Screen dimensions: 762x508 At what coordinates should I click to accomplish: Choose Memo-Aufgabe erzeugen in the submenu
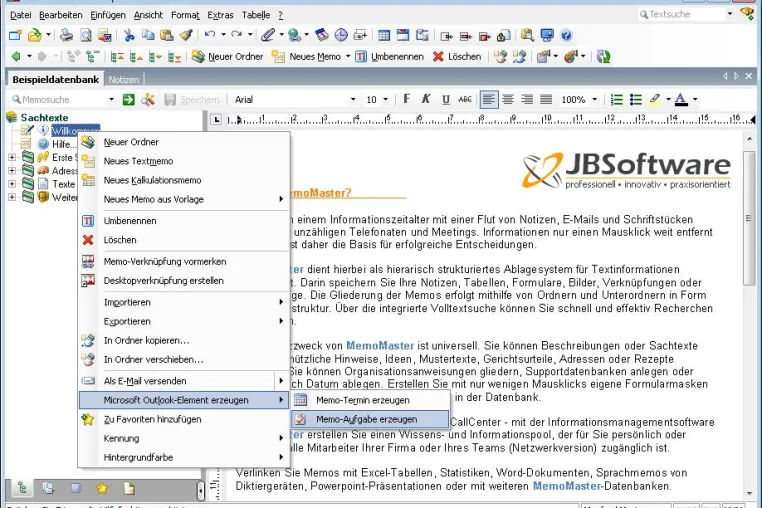[370, 419]
